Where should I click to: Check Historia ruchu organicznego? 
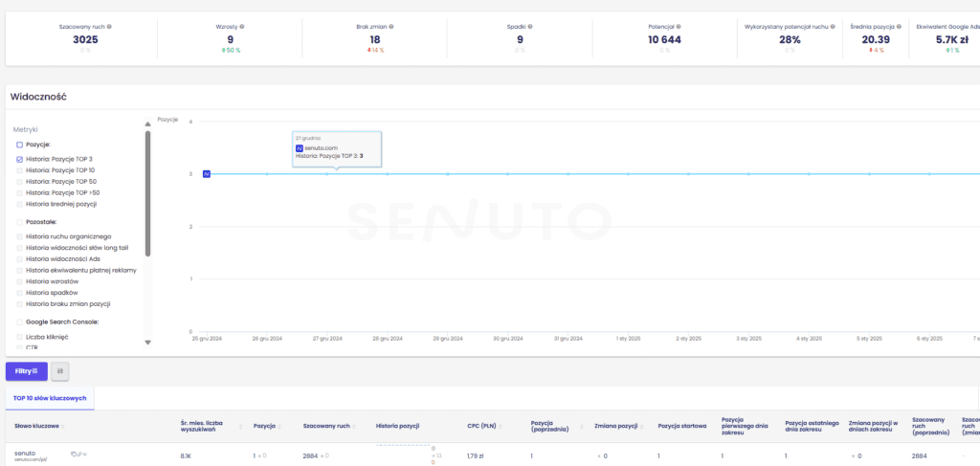coord(20,236)
